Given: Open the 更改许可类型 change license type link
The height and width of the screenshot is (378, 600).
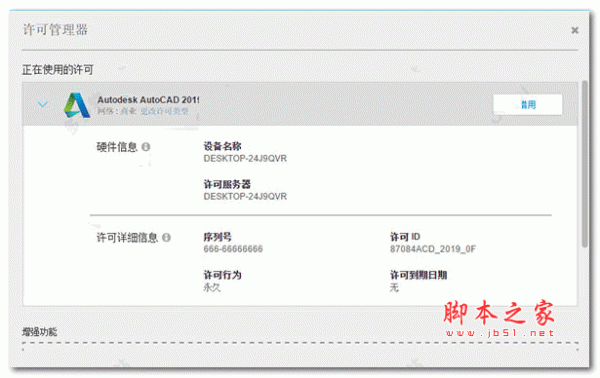Looking at the screenshot, I should click(x=165, y=111).
